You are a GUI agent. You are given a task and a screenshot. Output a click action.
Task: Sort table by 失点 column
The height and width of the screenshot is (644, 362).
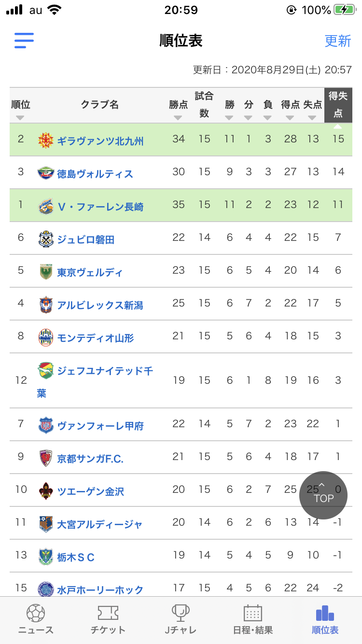313,110
